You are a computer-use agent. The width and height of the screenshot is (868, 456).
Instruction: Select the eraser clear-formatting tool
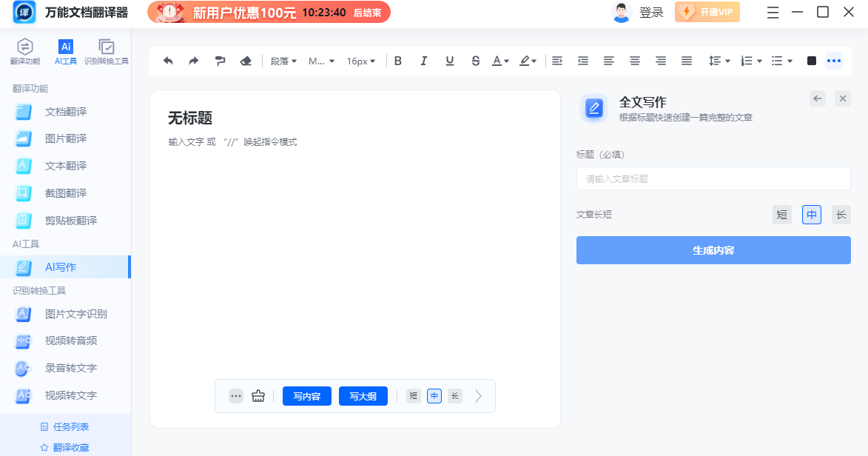pyautogui.click(x=246, y=61)
